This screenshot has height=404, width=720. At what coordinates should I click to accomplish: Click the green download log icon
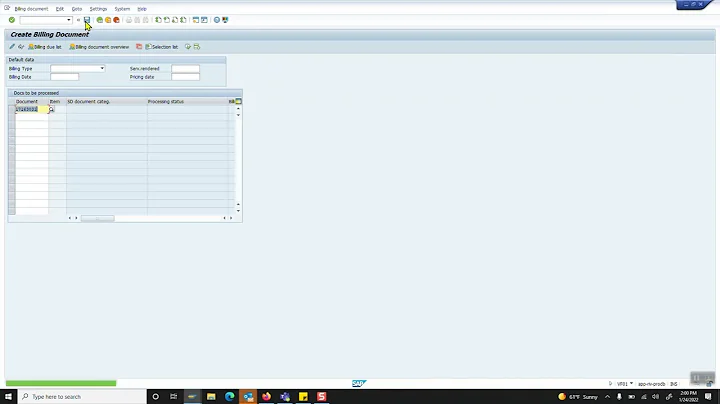(188, 46)
